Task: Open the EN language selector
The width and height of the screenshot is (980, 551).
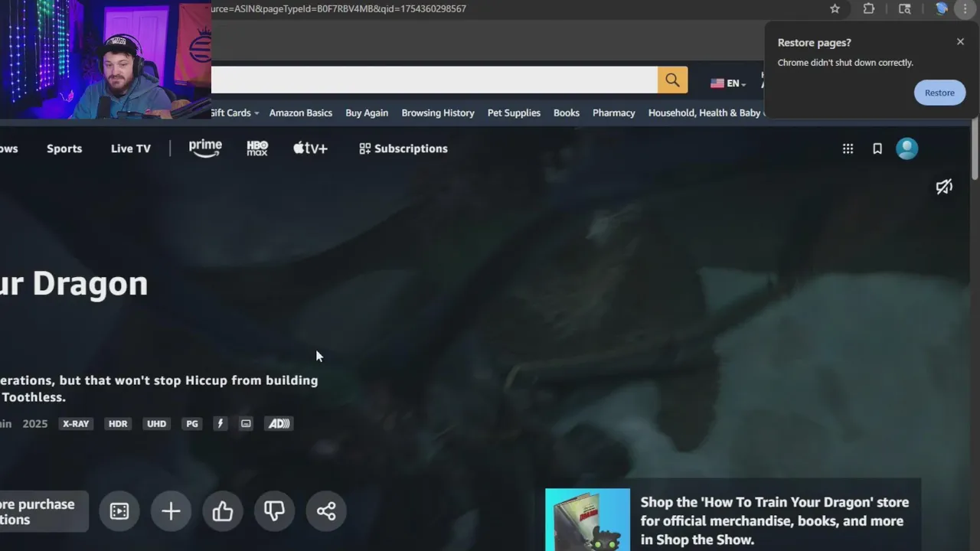Action: [x=727, y=83]
